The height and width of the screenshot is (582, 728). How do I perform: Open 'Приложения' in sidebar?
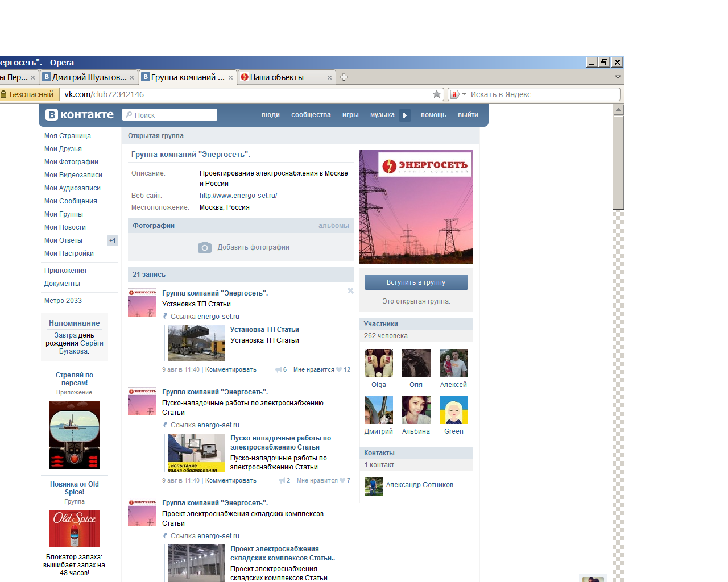65,271
